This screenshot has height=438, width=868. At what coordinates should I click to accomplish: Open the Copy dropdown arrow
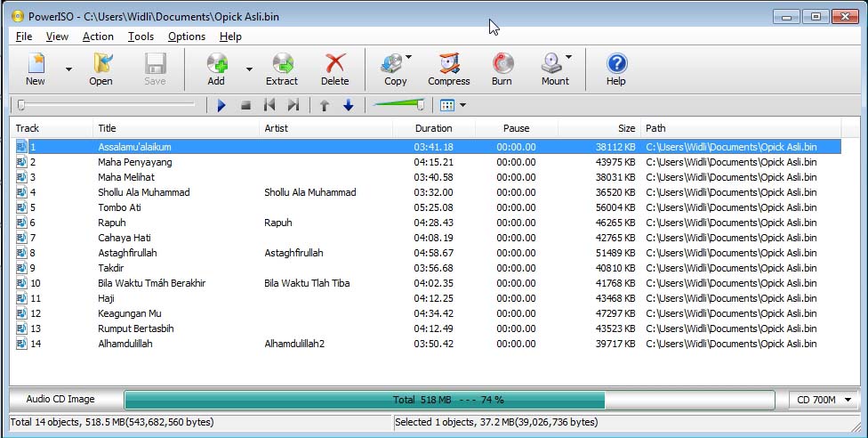[408, 57]
